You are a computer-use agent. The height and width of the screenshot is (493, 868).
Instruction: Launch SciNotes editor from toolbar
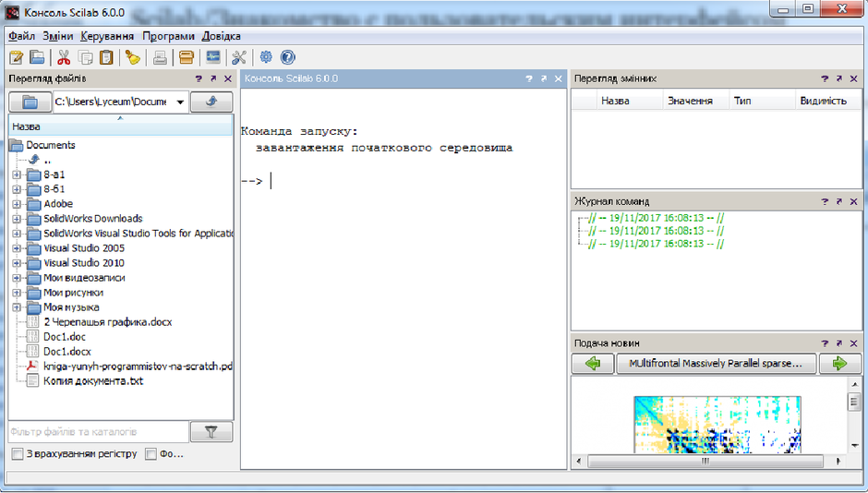coord(16,57)
